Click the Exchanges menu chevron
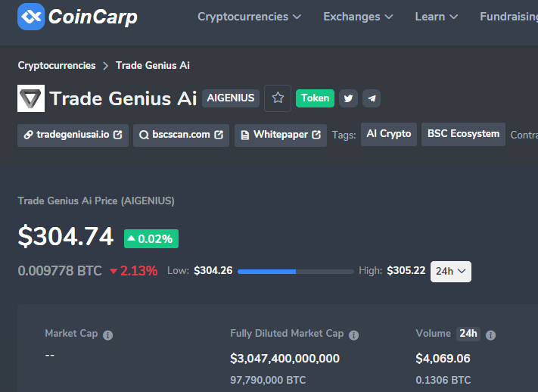The width and height of the screenshot is (538, 392). pos(389,17)
